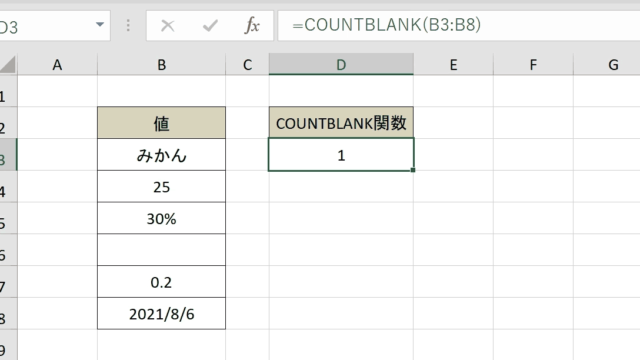Expand the Name Box dropdown arrow
Screen dimensions: 640x360
pos(100,25)
